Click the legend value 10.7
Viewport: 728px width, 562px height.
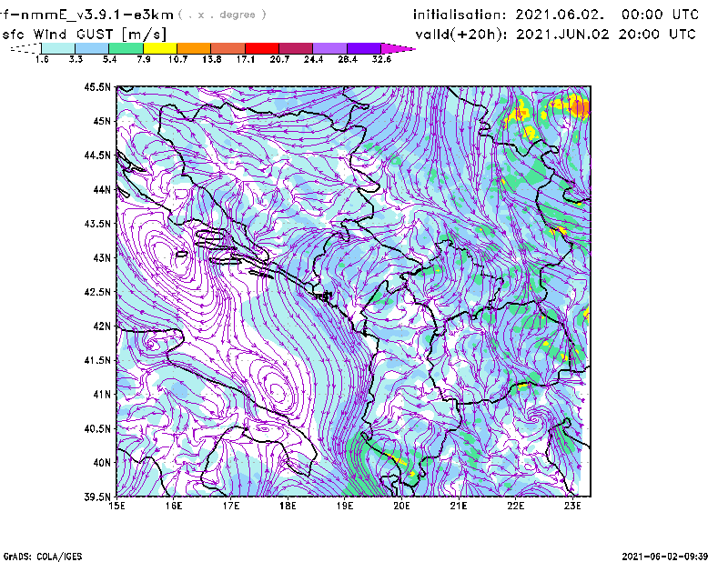click(x=177, y=59)
